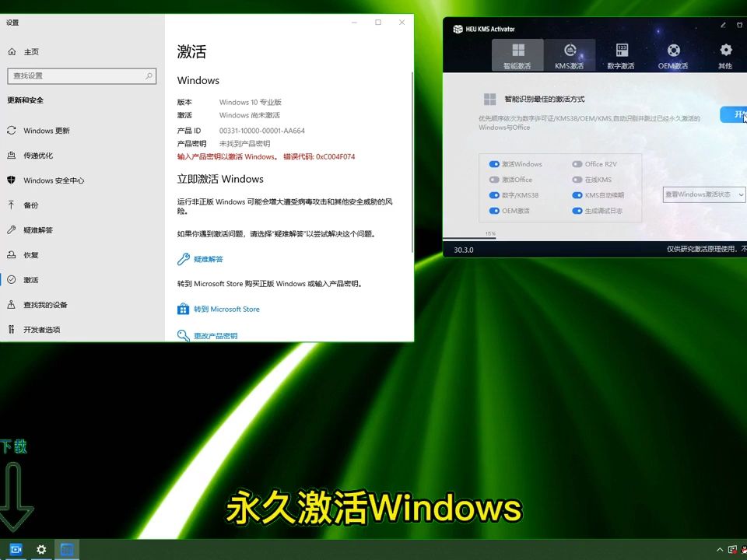Screen dimensions: 747x560
Task: Click the Windows 尚未激活 status text
Action: pyautogui.click(x=250, y=115)
